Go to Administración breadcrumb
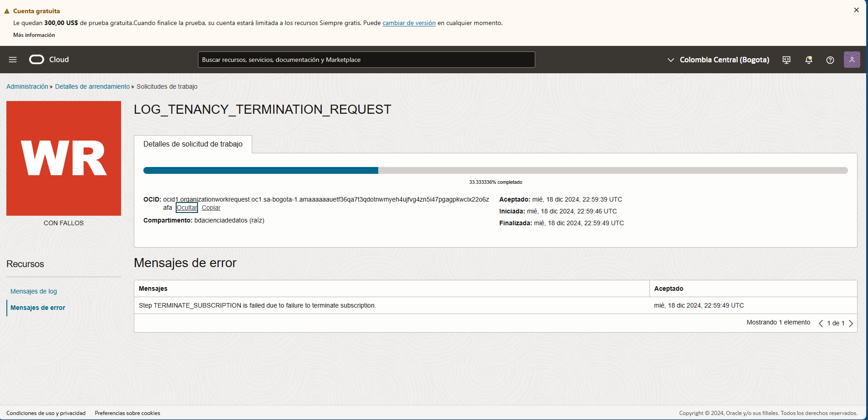868x420 pixels. [27, 86]
